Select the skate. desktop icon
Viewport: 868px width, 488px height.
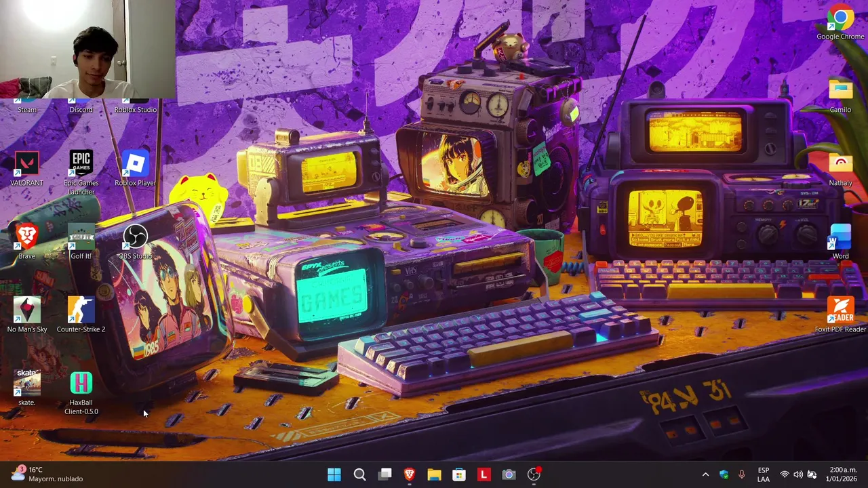coord(27,388)
